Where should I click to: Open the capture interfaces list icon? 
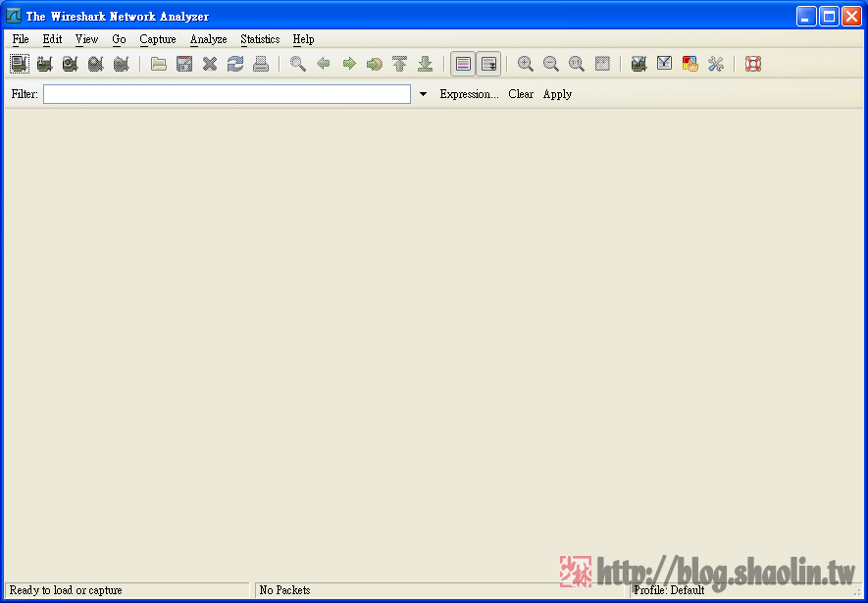click(x=20, y=64)
